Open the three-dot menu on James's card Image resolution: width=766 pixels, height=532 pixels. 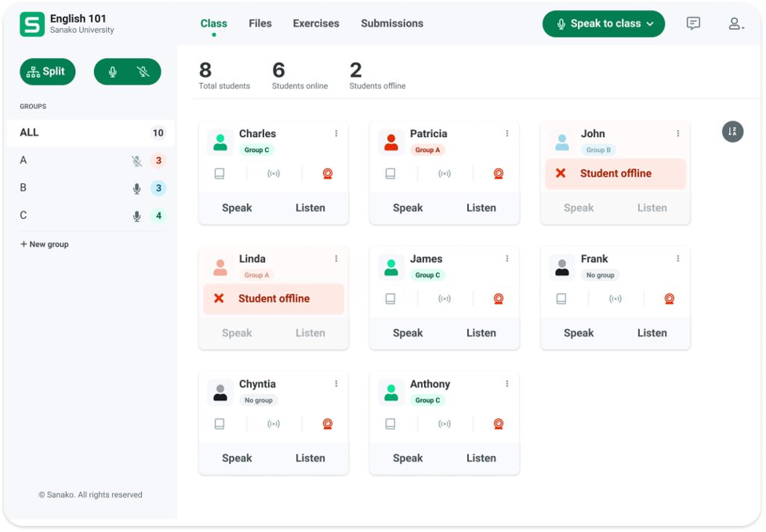[x=507, y=259]
